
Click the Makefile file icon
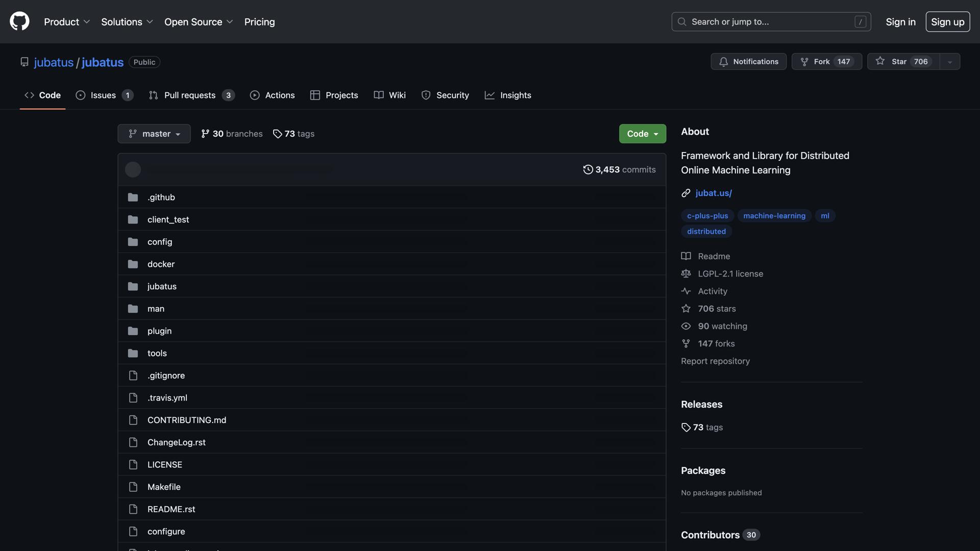coord(133,487)
